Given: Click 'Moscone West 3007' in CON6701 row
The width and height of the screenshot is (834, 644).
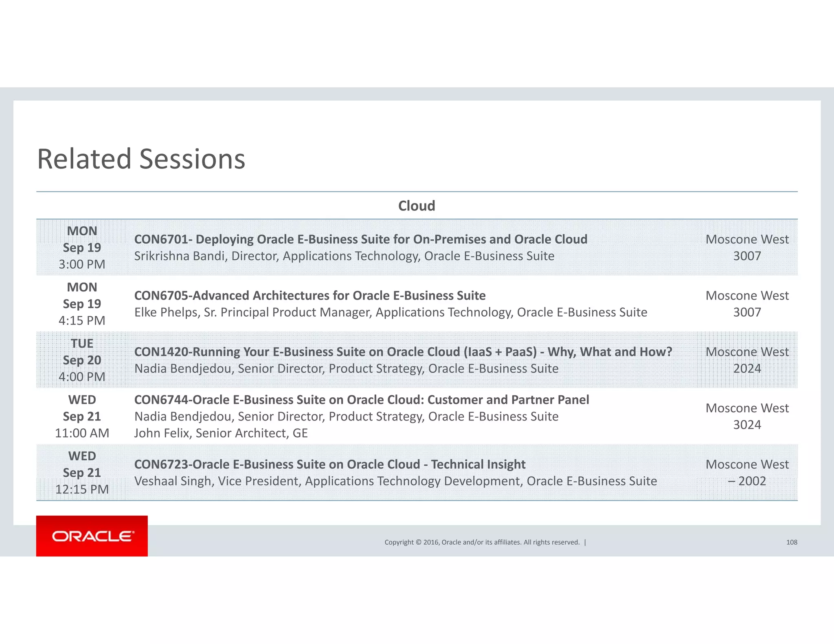Looking at the screenshot, I should click(747, 248).
